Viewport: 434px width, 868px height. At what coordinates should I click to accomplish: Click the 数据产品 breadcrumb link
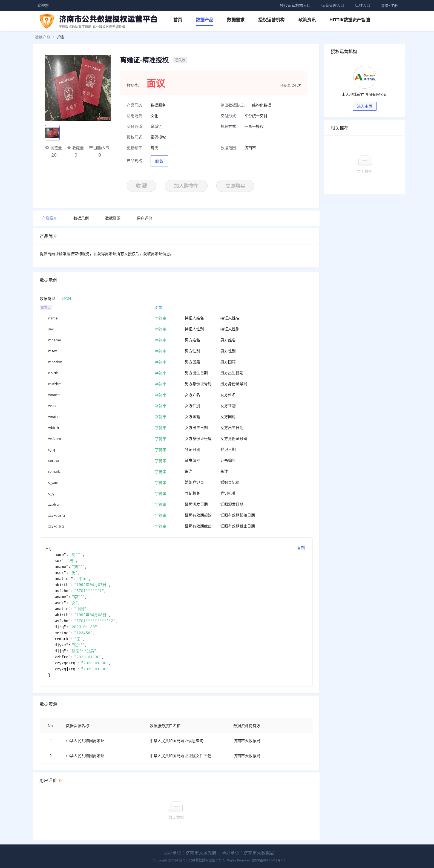(x=42, y=38)
